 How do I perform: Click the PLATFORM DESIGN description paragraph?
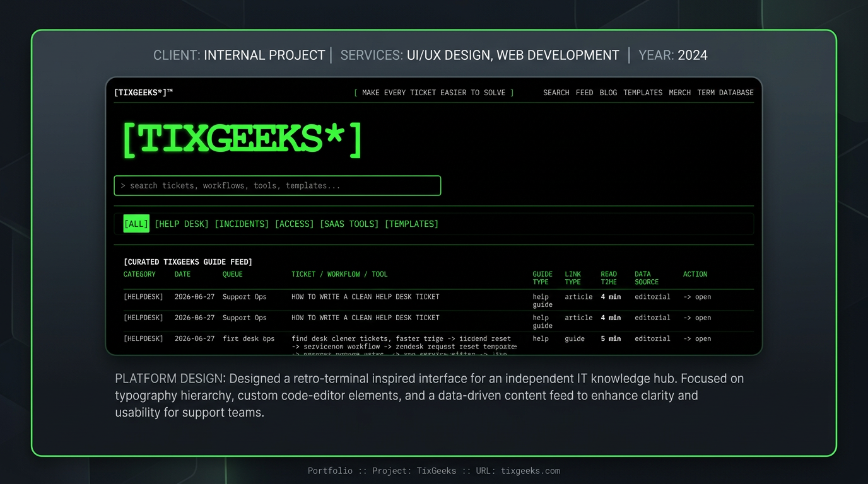430,396
